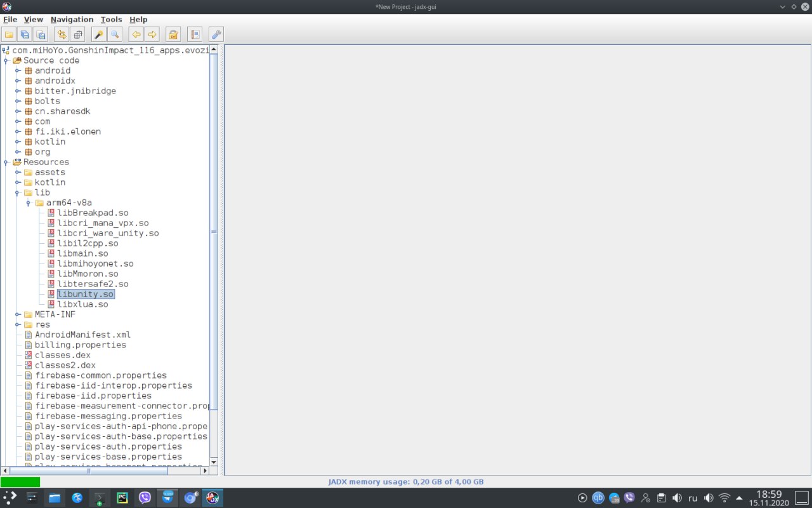Screen dimensions: 812x508
Task: Select libBreakpad.so
Action: [x=93, y=213]
